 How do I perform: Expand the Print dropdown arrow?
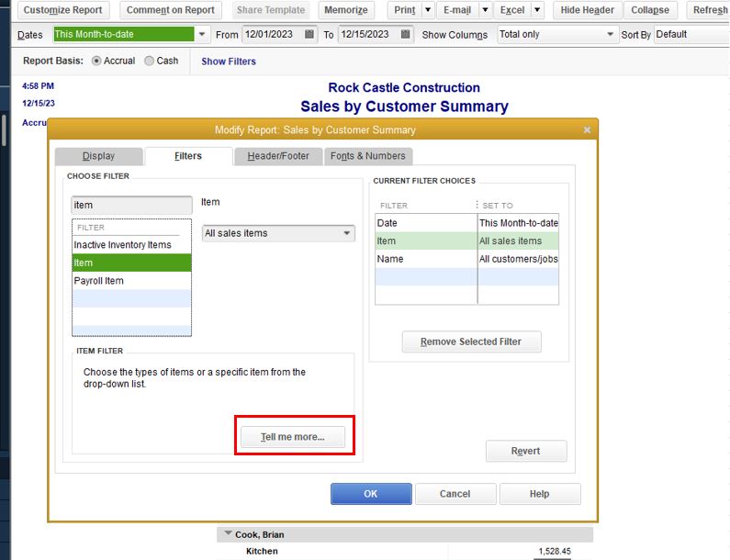pyautogui.click(x=428, y=10)
